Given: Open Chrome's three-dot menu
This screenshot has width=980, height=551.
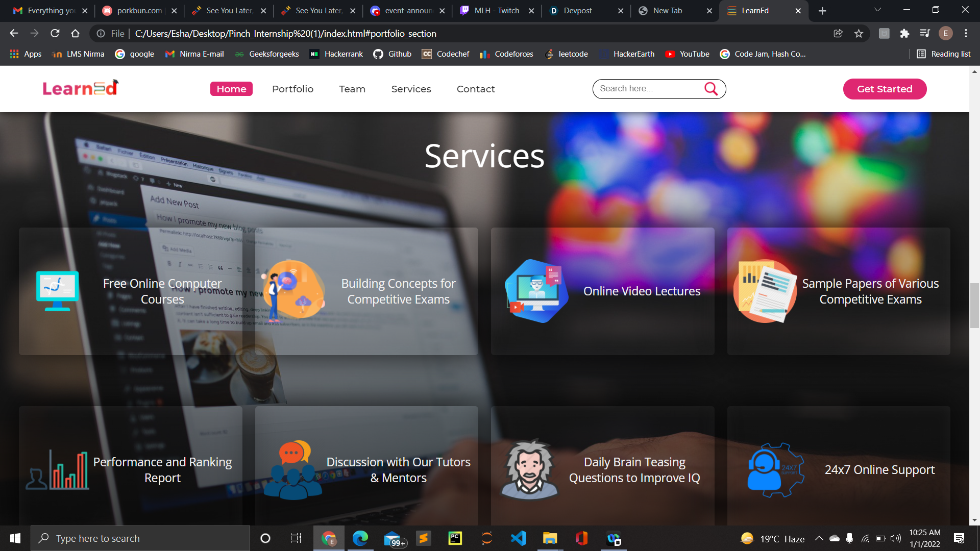Looking at the screenshot, I should tap(966, 34).
